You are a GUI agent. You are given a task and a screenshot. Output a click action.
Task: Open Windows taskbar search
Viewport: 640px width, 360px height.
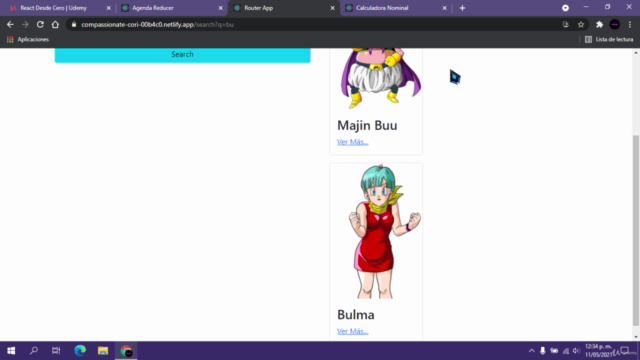34,351
